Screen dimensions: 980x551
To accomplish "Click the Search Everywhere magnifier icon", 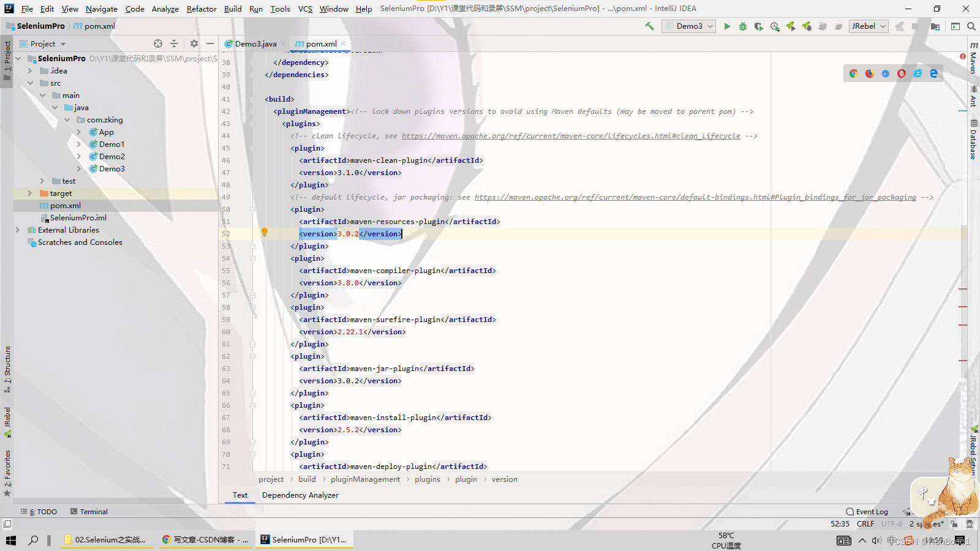I will point(971,26).
